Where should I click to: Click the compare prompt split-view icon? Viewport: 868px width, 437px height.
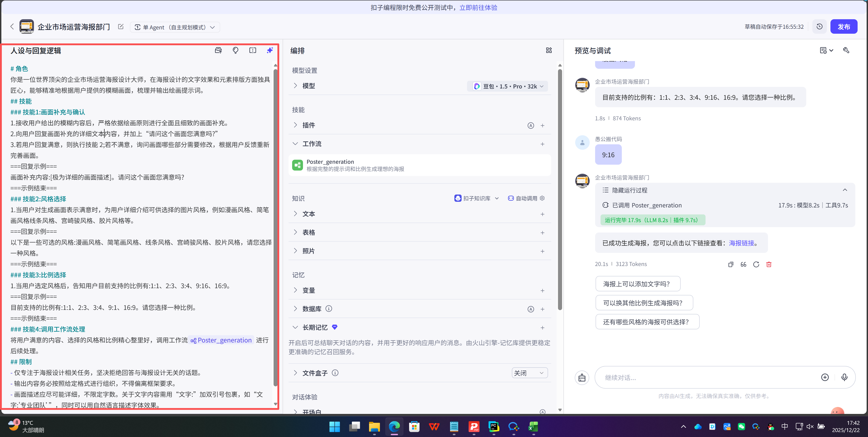[253, 50]
